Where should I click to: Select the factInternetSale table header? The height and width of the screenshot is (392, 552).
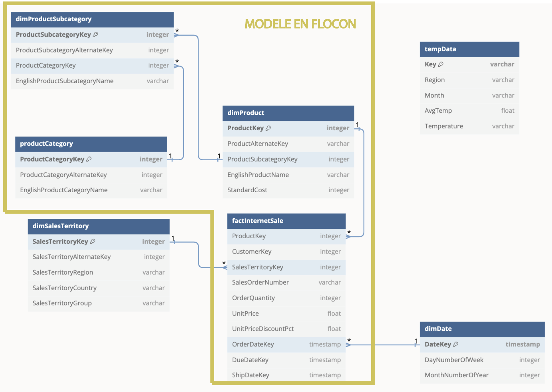point(286,221)
